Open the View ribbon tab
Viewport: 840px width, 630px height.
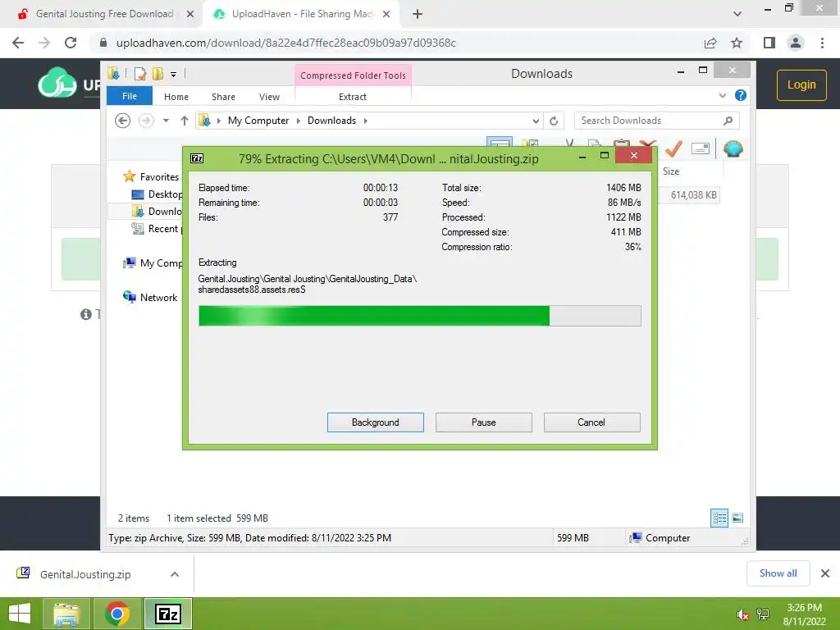click(269, 97)
